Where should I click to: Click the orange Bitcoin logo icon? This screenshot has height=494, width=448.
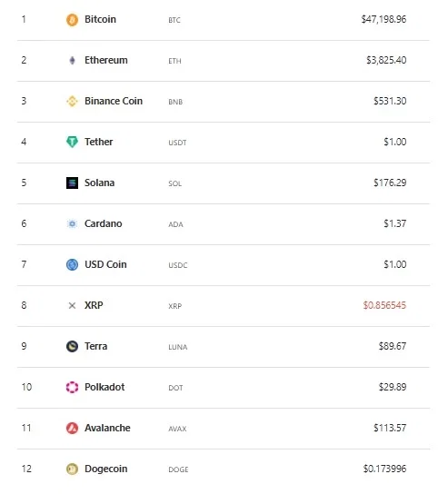72,20
